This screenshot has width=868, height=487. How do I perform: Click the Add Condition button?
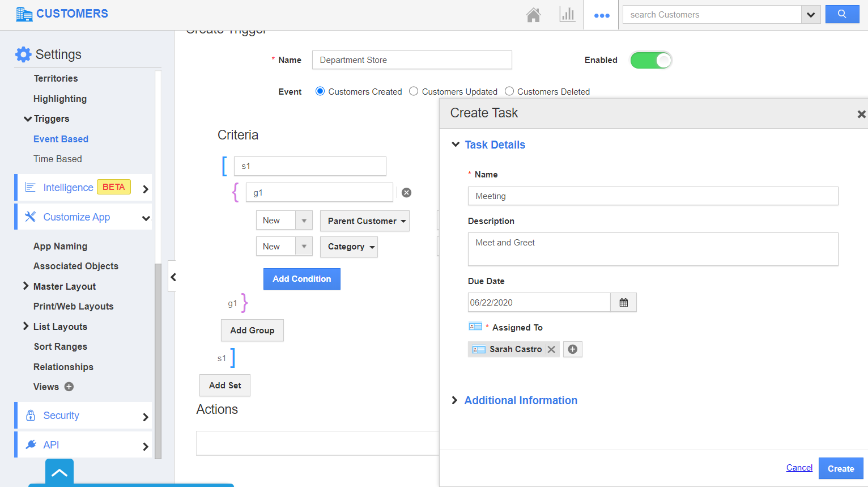[301, 279]
